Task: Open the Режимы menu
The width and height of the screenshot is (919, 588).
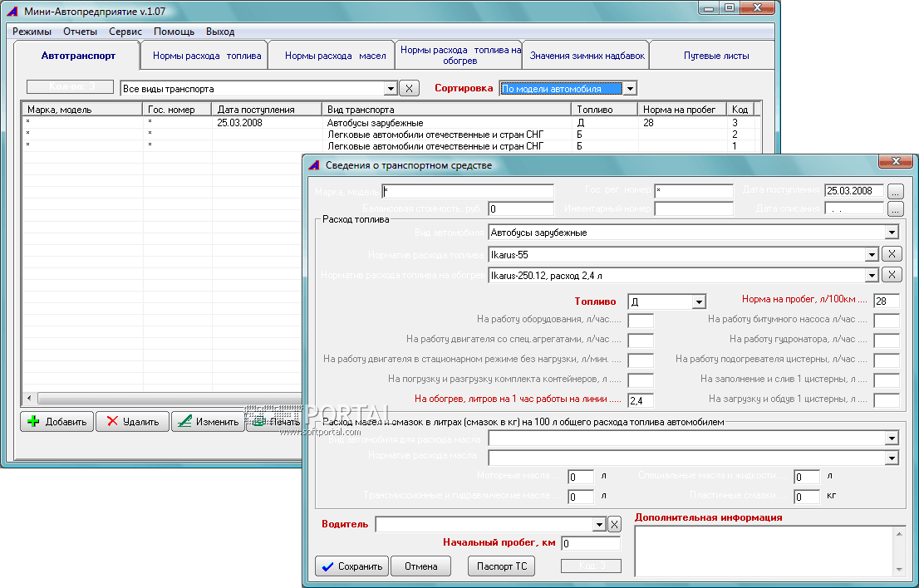Action: (x=32, y=32)
